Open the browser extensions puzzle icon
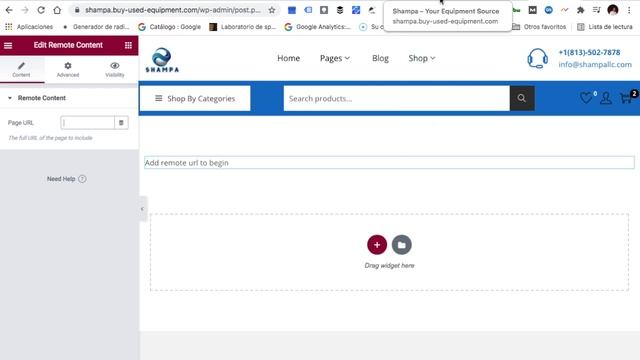This screenshot has height=360, width=640. tap(580, 10)
